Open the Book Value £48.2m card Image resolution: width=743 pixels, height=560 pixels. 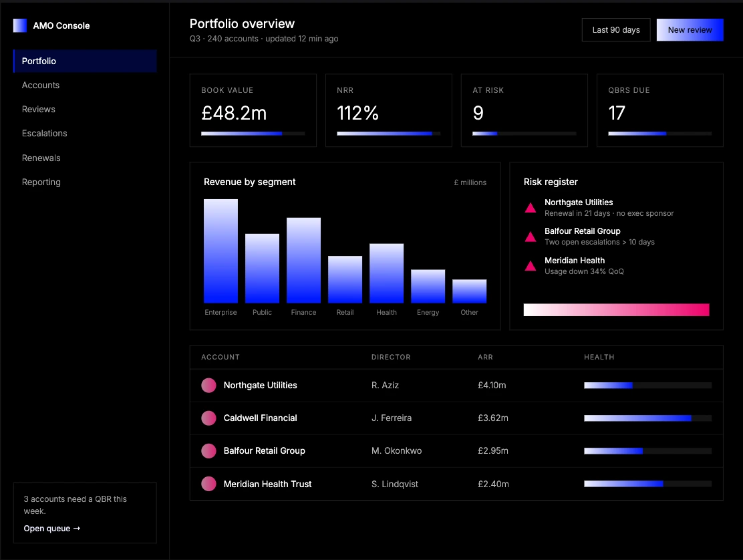click(x=253, y=110)
